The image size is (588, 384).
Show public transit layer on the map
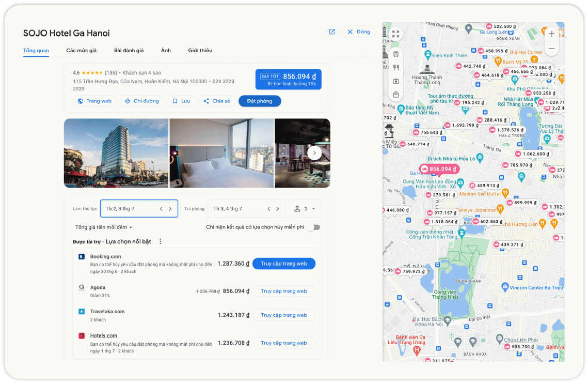(x=395, y=54)
